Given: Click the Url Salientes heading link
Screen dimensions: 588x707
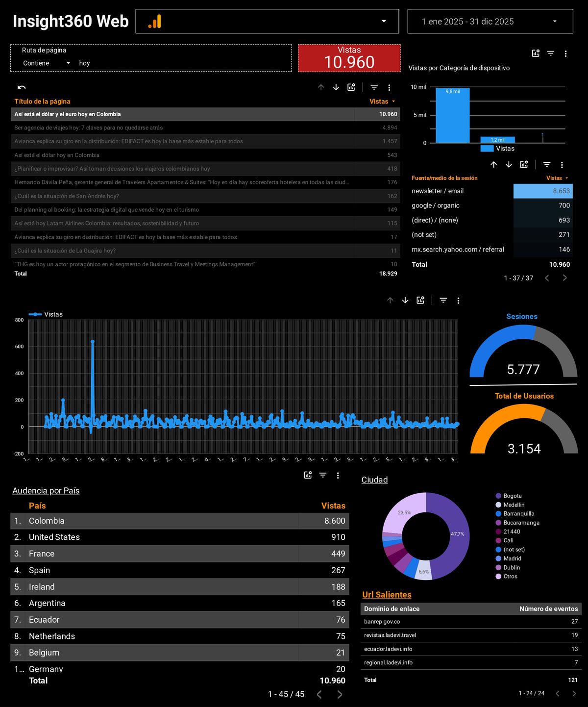Looking at the screenshot, I should pos(387,595).
